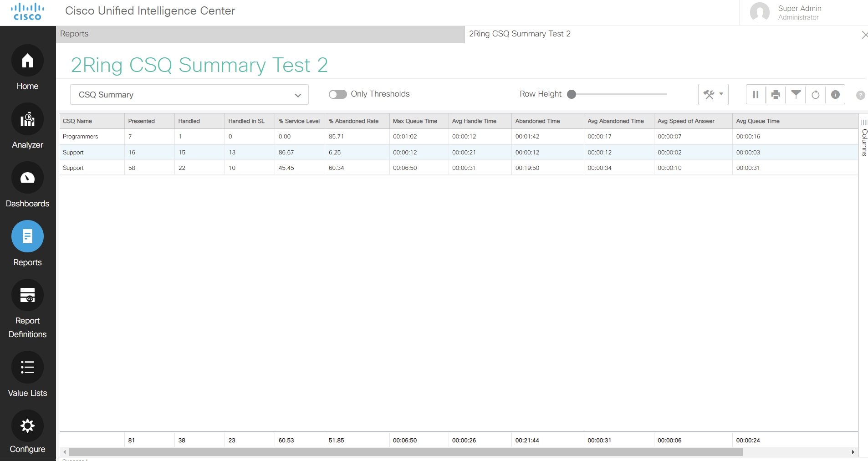Viewport: 868px width, 461px height.
Task: Sort by % Abandoned Rate column header
Action: [353, 121]
